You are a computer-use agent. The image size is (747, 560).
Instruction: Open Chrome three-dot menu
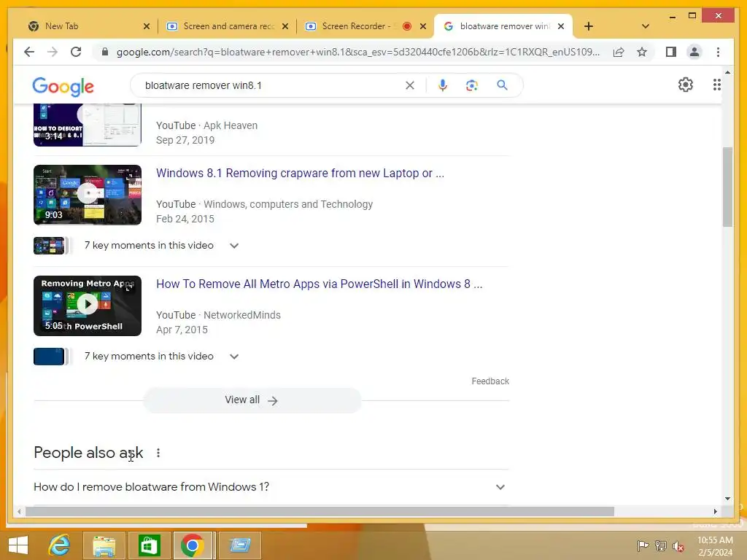(x=718, y=52)
